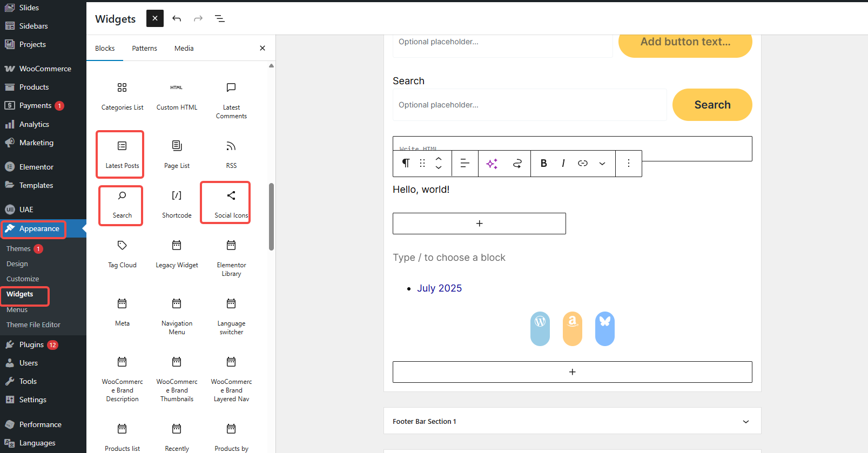Click the yellow Search button

pyautogui.click(x=712, y=105)
